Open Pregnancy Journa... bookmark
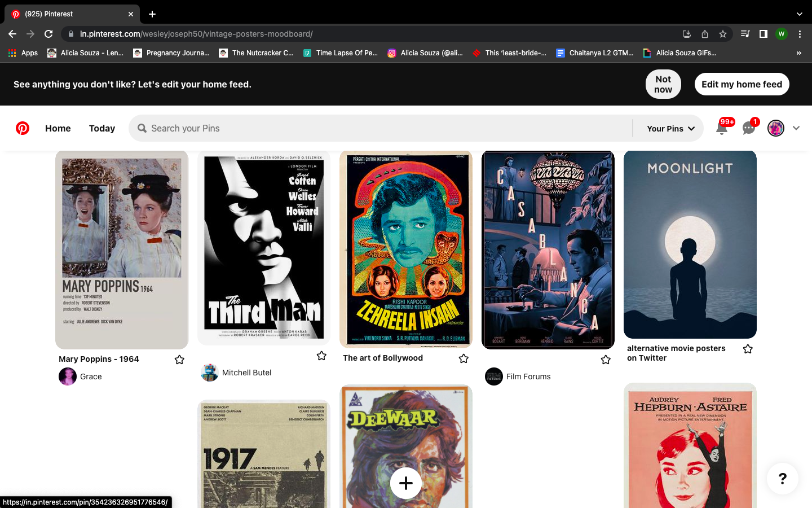This screenshot has width=812, height=508. [171, 53]
